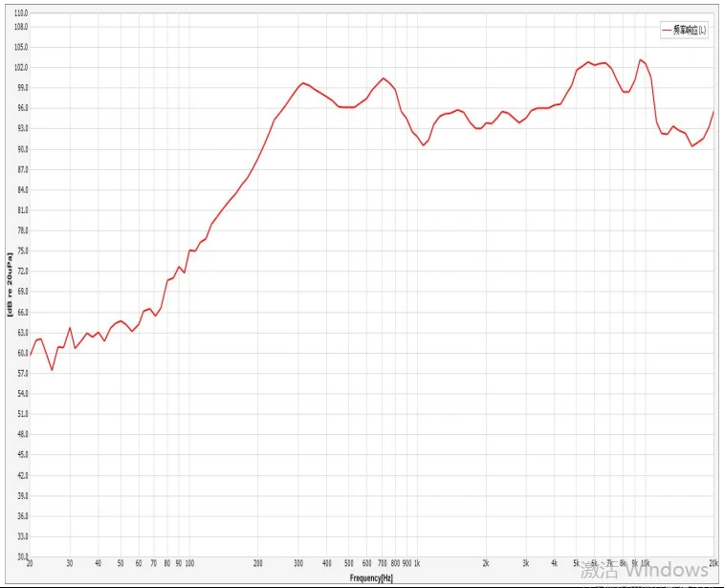Click the 108.0 y-axis label
The width and height of the screenshot is (724, 588).
[22, 27]
